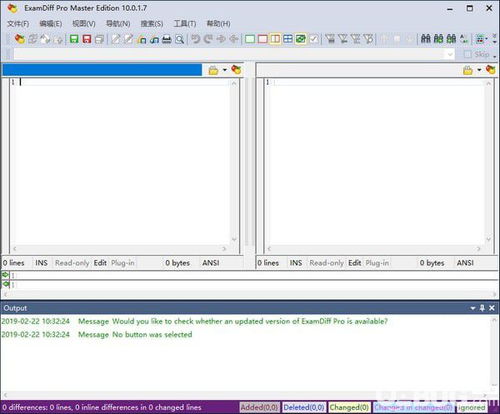Click the first filter funnel icon

tap(330, 39)
